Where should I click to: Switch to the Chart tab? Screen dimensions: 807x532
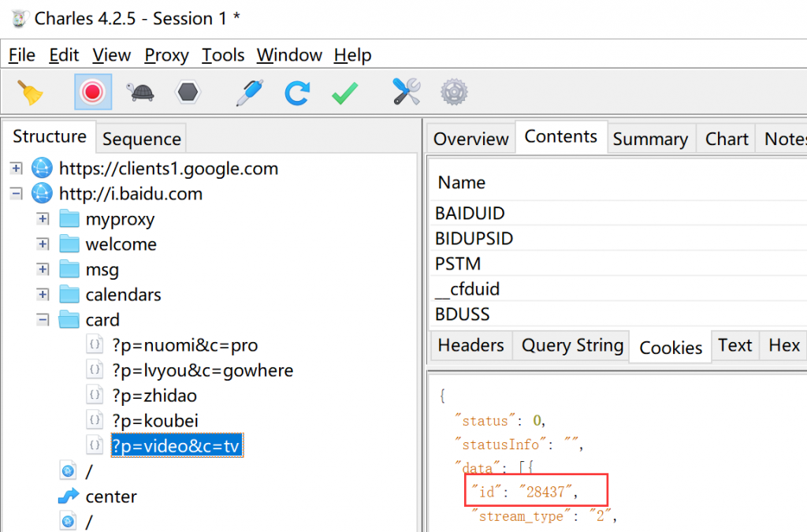coord(727,139)
